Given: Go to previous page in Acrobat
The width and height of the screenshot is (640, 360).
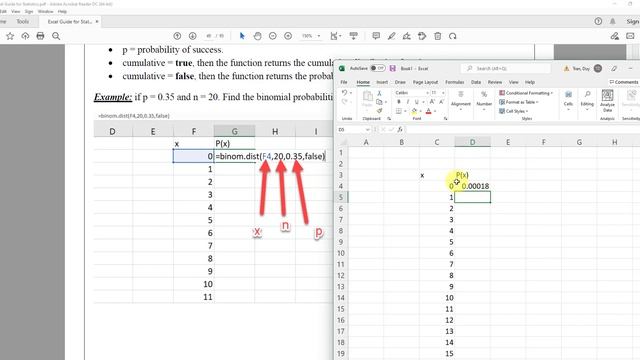Looking at the screenshot, I should [x=177, y=36].
